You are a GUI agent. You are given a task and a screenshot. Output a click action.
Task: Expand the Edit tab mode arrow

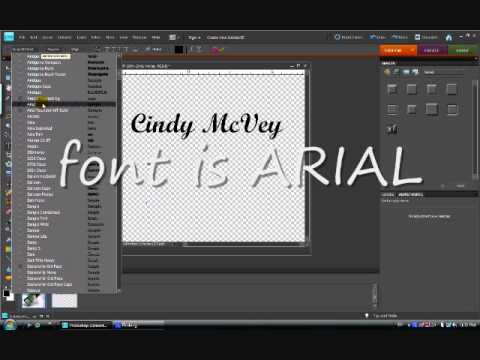click(412, 50)
